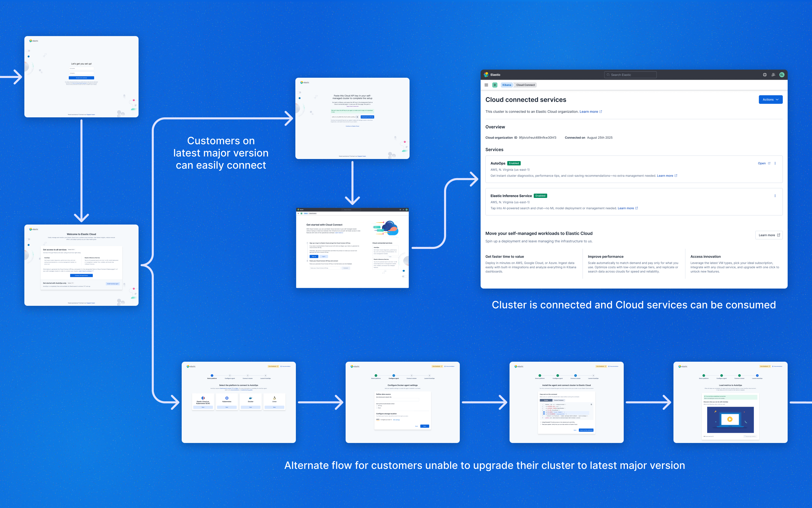
Task: Click Give feedback in Load metrics window
Action: [x=765, y=367]
